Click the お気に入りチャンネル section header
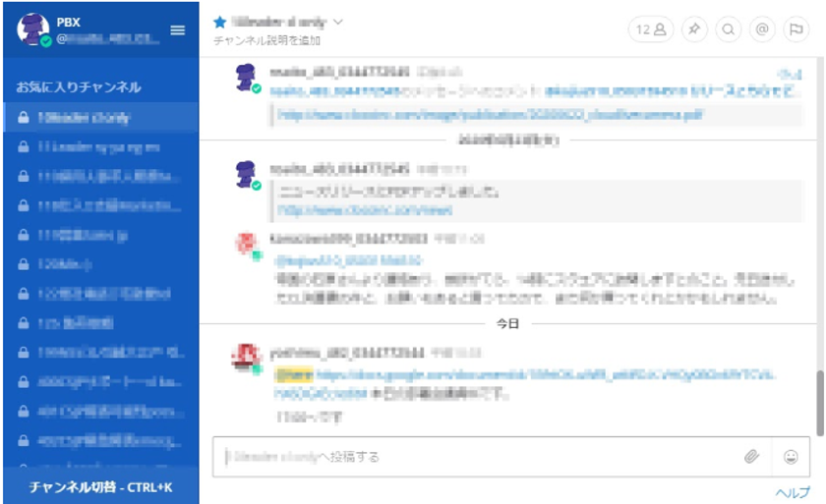The height and width of the screenshot is (504, 826). [79, 86]
